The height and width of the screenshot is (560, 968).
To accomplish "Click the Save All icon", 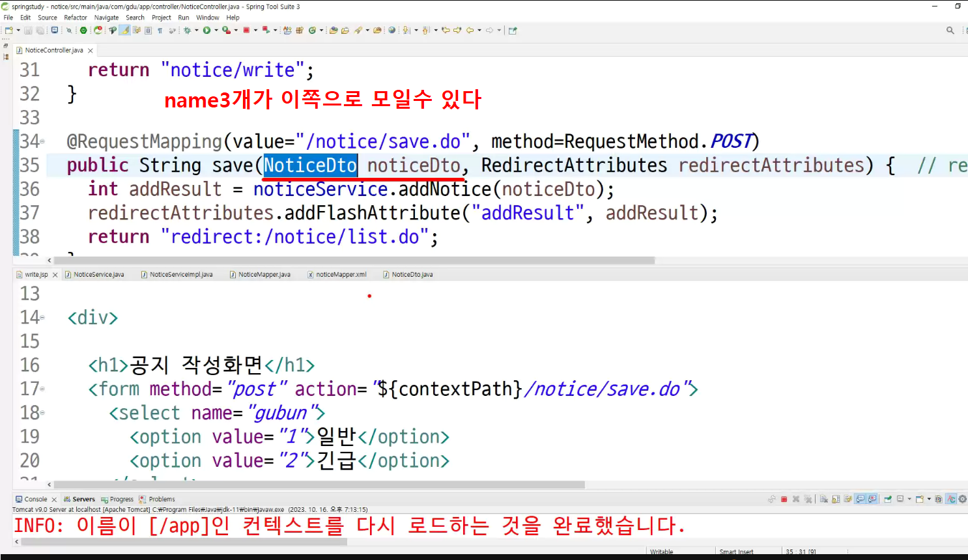I will coord(40,30).
